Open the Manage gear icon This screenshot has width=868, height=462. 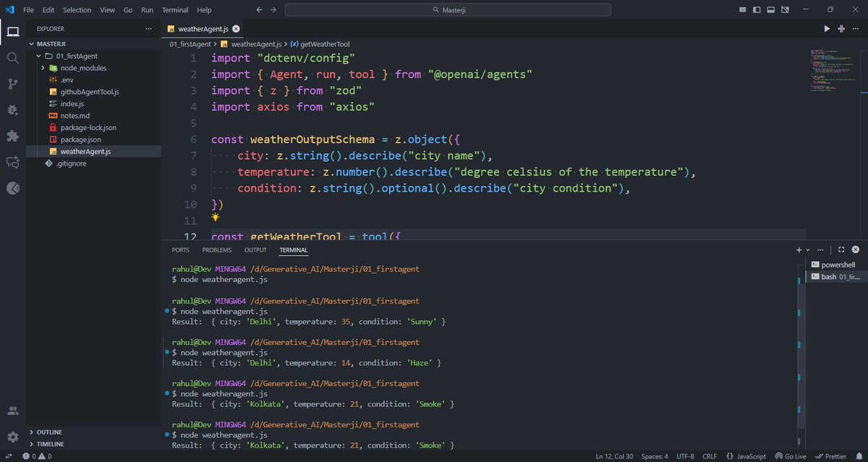tap(13, 437)
